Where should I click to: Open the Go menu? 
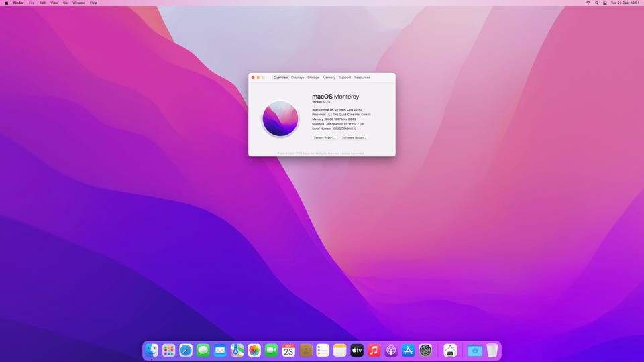(65, 3)
